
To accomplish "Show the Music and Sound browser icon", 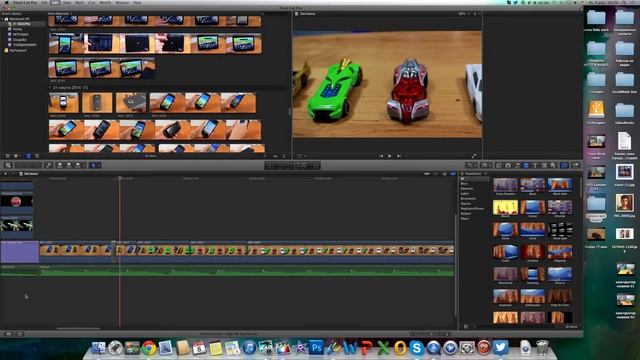I will point(517,165).
